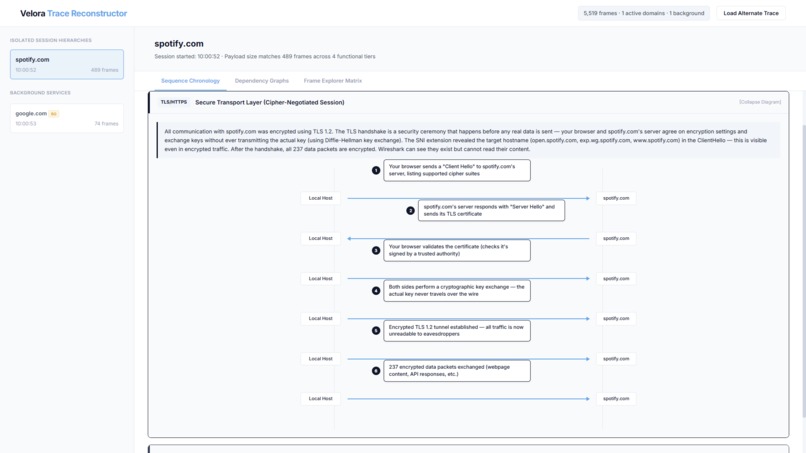Click the BG badge beside google.com

pos(53,114)
